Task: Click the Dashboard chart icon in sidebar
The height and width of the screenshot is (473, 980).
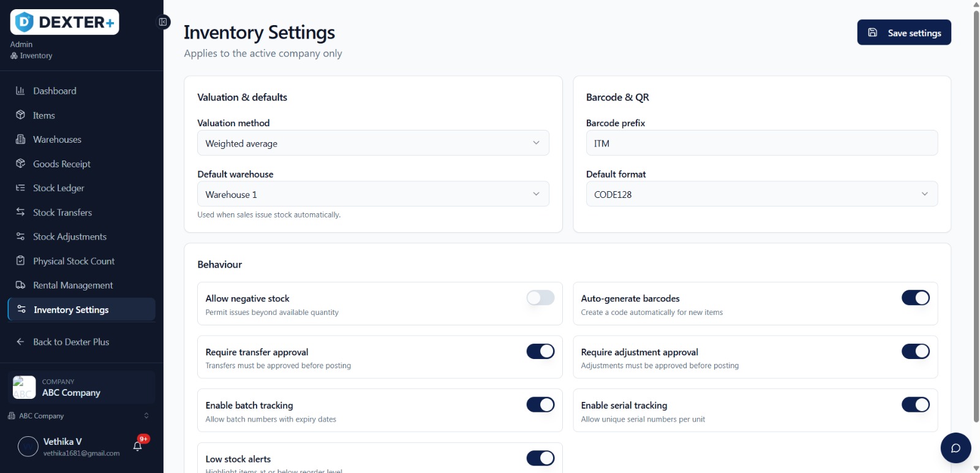Action: [x=20, y=91]
